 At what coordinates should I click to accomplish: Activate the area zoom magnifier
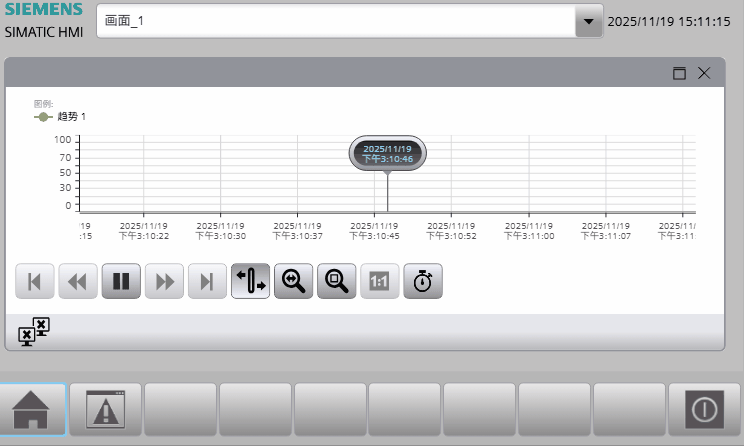(336, 282)
